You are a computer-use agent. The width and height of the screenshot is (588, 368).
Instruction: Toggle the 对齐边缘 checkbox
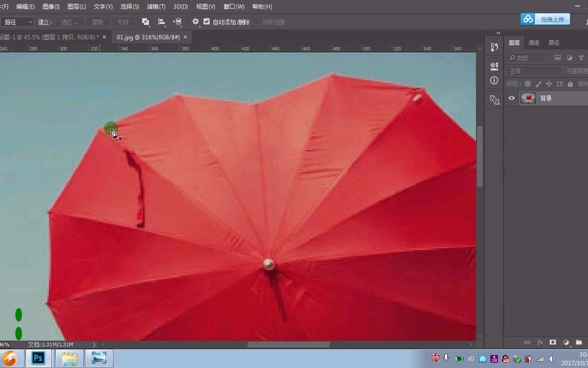(257, 22)
